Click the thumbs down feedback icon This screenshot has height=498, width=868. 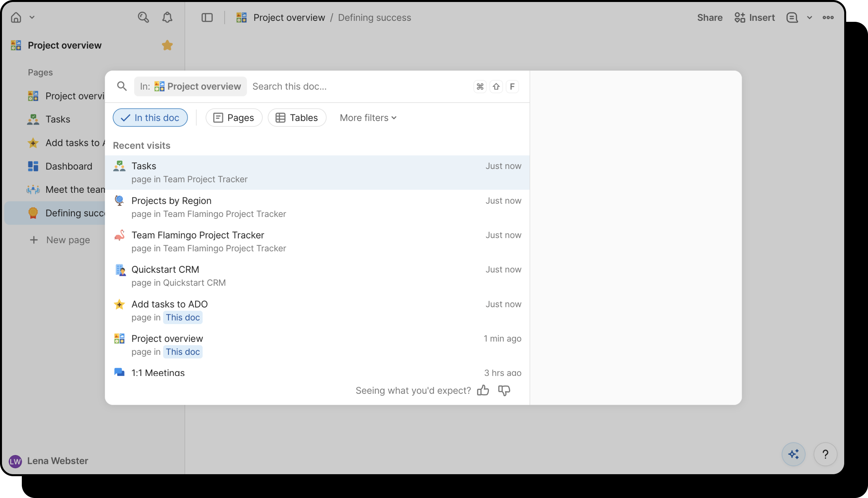(504, 390)
